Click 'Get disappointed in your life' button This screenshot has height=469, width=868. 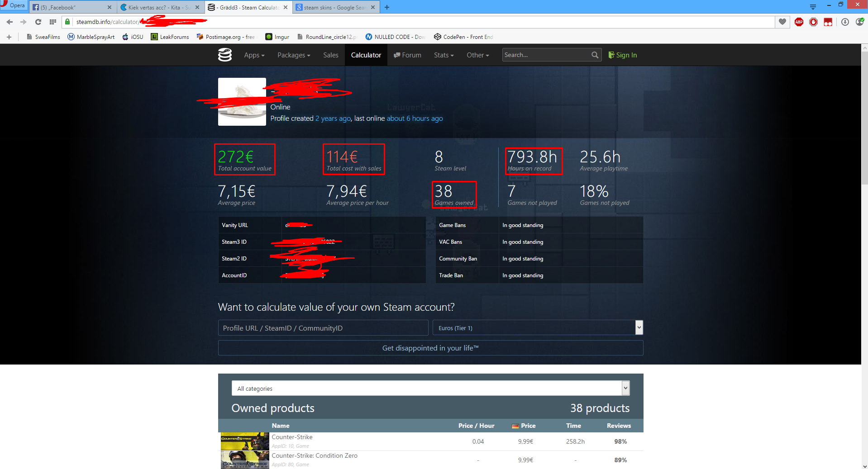[x=430, y=348]
